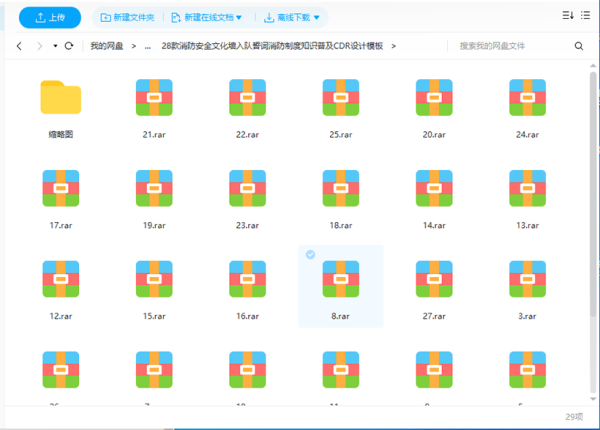Screen dimensions: 600x430
Task: Create a new folder with 新建文件夹
Action: click(x=127, y=18)
